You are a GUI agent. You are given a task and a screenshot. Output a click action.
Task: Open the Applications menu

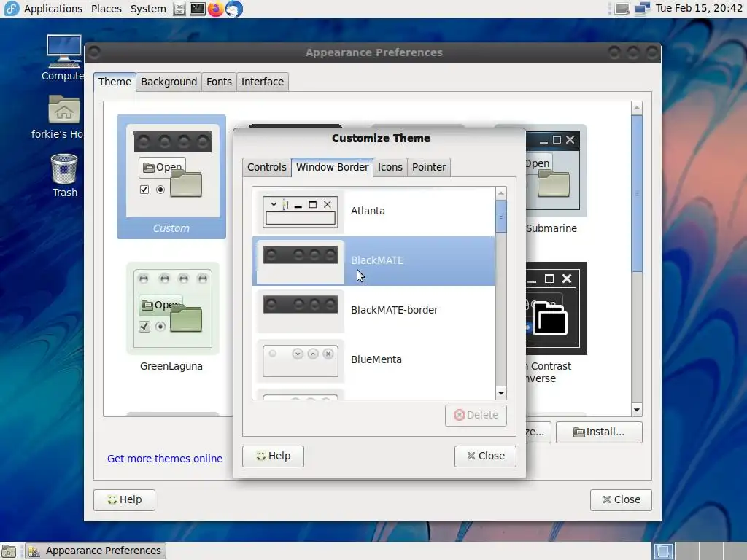point(53,9)
